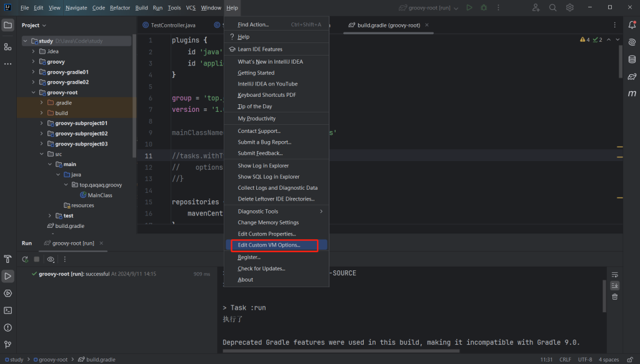Select the groovy-root run successful result row

click(x=121, y=274)
